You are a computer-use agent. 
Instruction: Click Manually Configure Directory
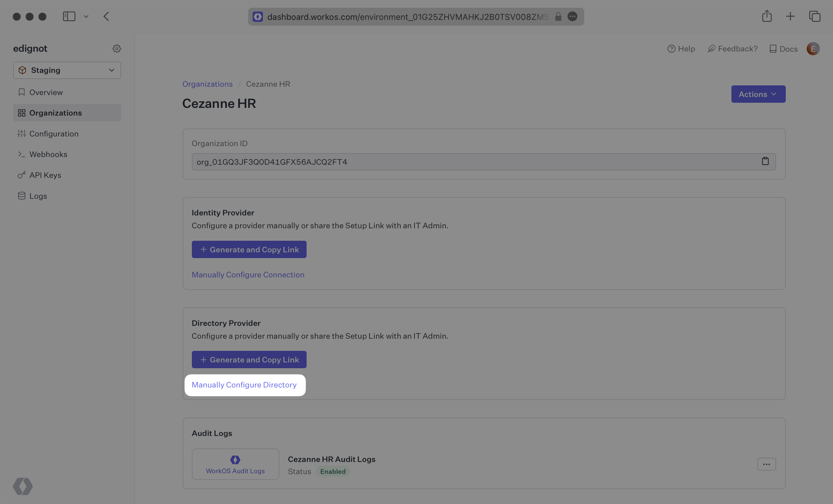245,385
